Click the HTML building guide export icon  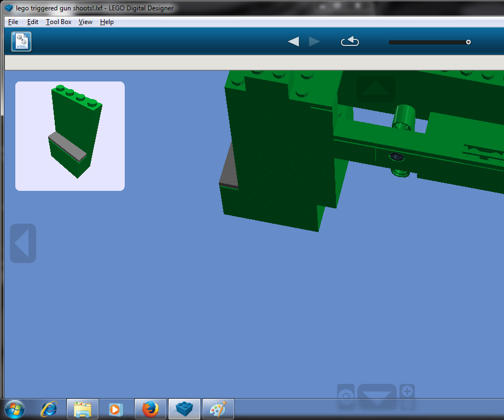pyautogui.click(x=21, y=41)
